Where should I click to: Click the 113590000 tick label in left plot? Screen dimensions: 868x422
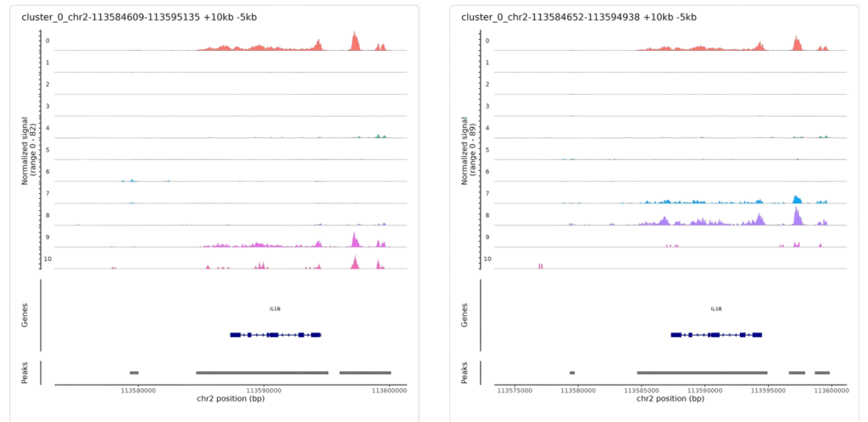[263, 390]
